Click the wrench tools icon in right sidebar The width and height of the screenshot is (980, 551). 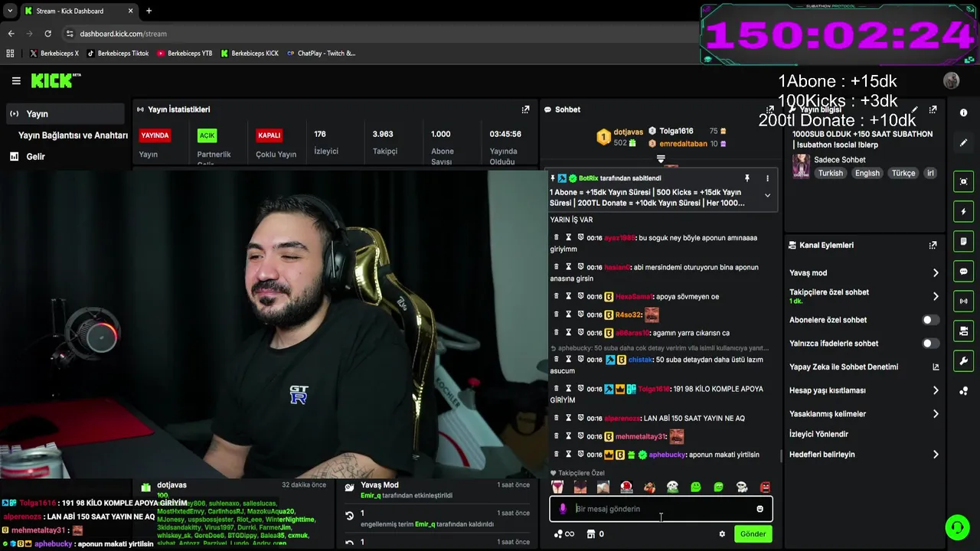(x=963, y=360)
